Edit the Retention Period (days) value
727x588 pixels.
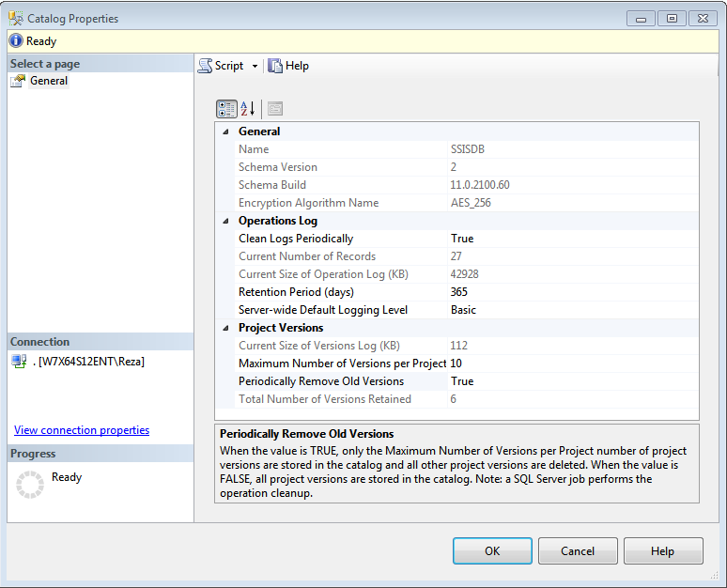coord(459,292)
